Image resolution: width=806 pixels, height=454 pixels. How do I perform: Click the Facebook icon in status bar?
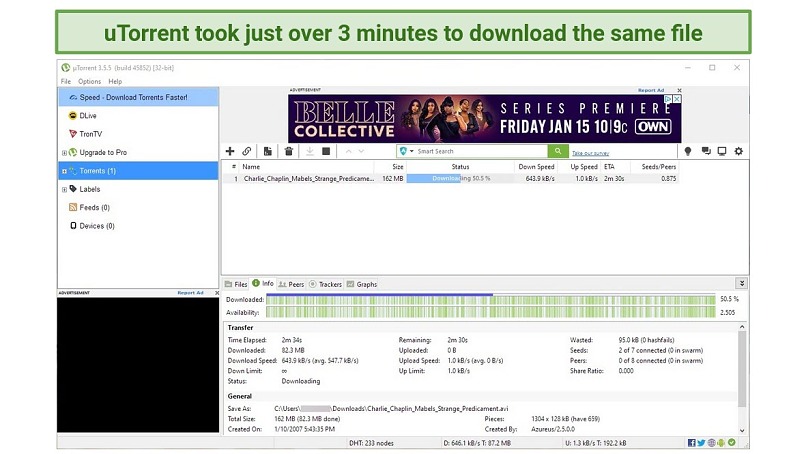click(x=692, y=443)
